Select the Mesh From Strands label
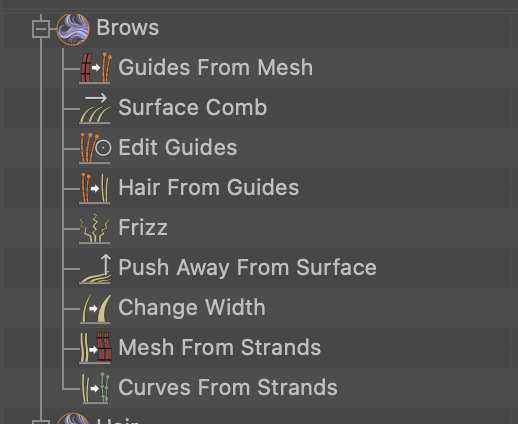518x424 pixels. click(220, 347)
